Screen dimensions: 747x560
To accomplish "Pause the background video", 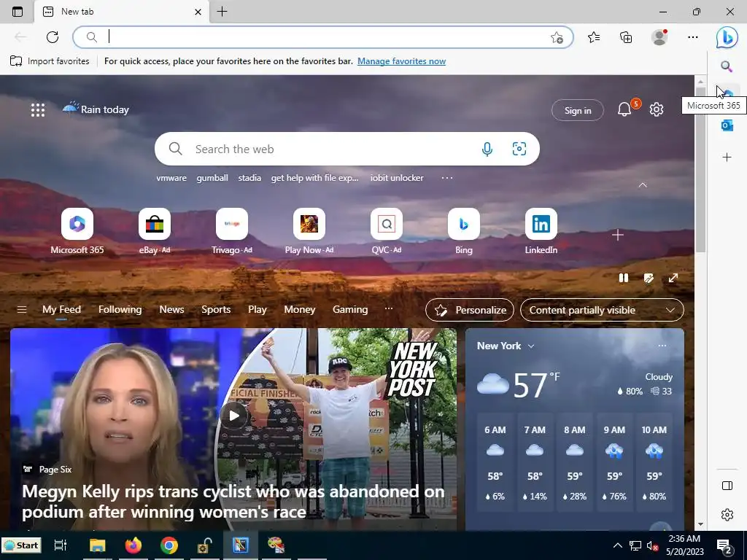I will (x=623, y=278).
